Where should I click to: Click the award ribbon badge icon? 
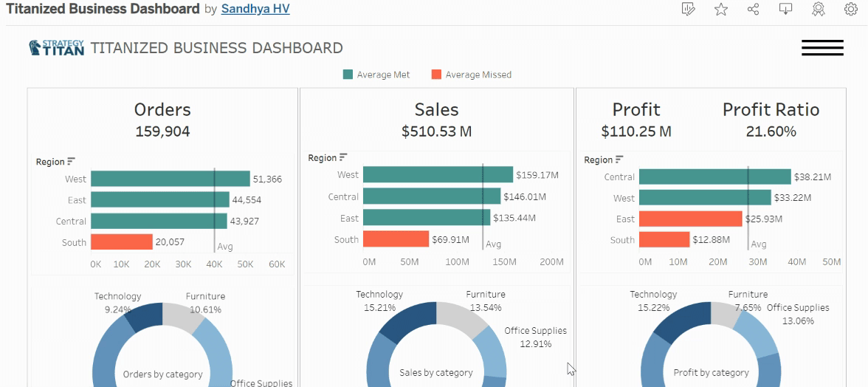pos(818,9)
